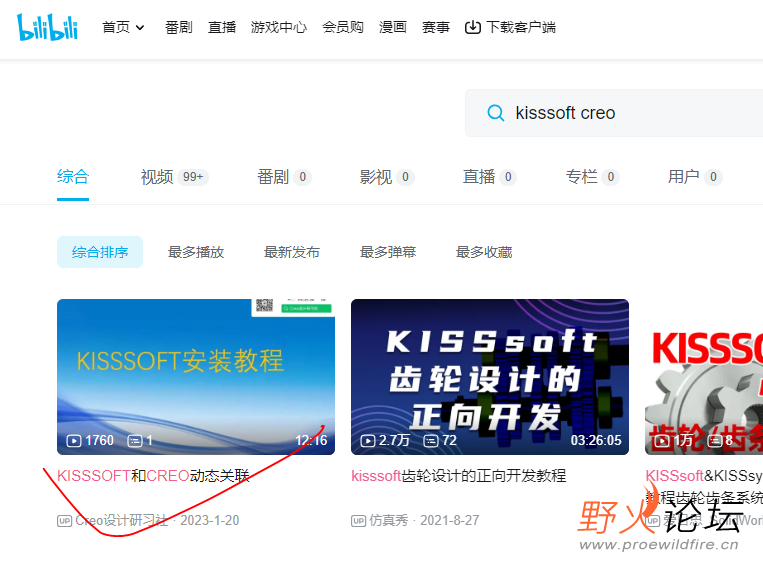This screenshot has height=561, width=763.
Task: Sort by 最多收藏
Action: point(484,252)
